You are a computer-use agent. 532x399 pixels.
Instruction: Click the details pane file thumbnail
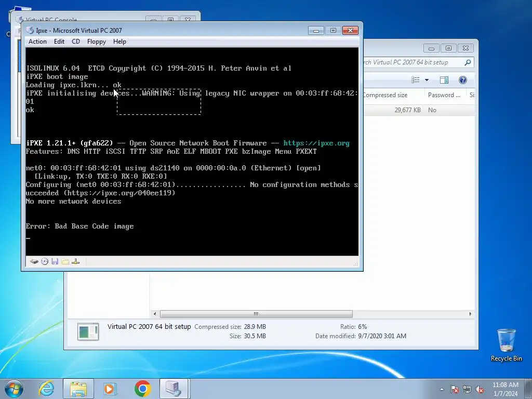point(88,331)
